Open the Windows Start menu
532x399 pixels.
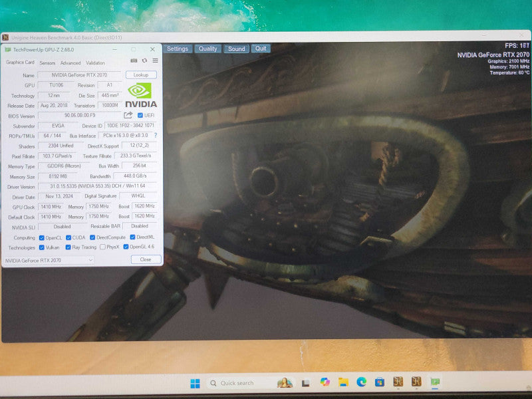pos(195,384)
